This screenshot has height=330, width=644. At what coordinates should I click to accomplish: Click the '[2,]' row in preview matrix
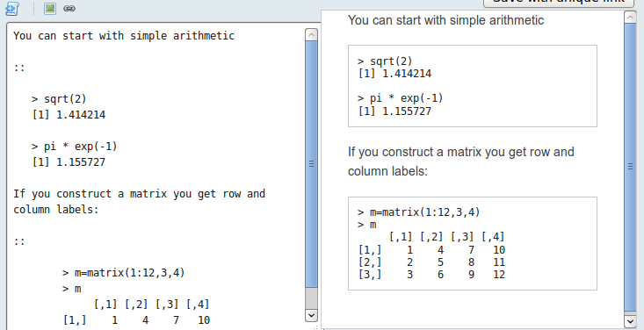click(x=431, y=262)
